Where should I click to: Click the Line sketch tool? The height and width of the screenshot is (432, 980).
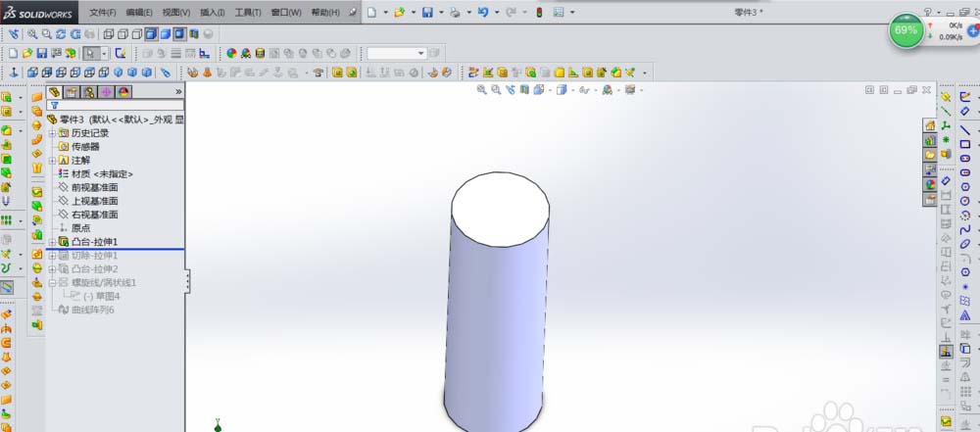point(965,129)
